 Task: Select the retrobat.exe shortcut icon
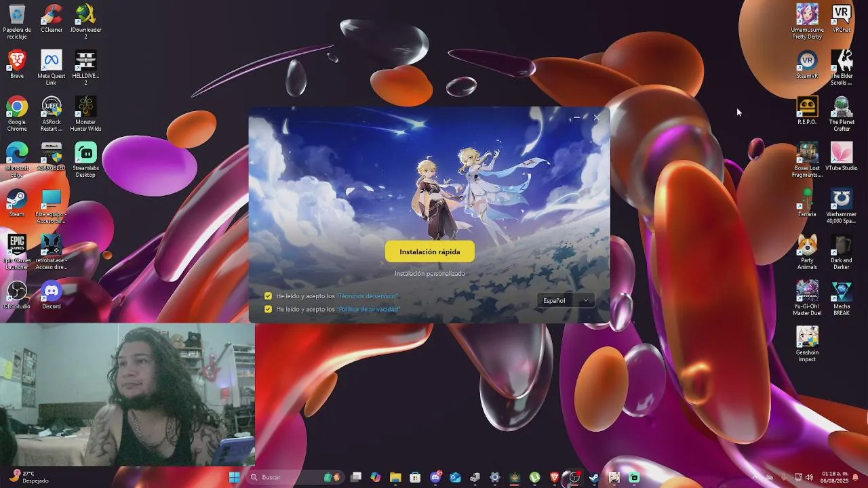(x=52, y=252)
